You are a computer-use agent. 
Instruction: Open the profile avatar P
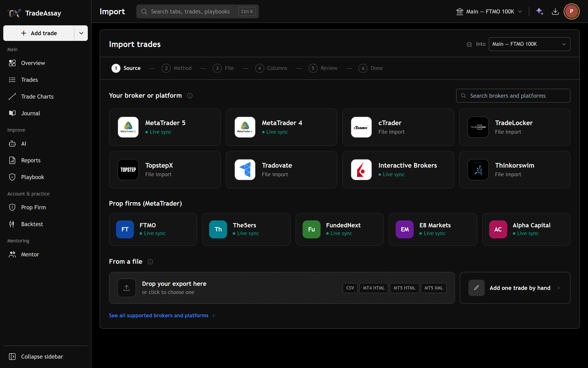571,11
